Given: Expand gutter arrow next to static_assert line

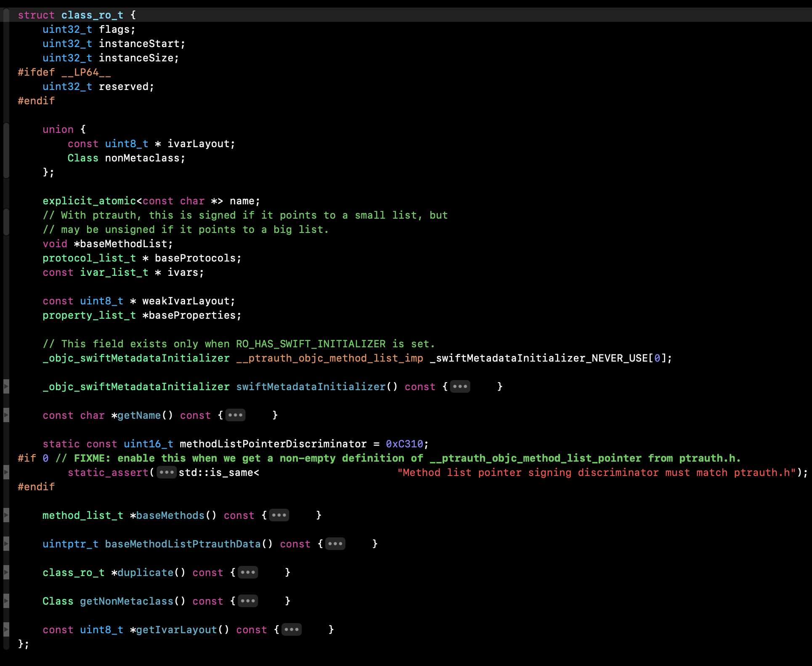Looking at the screenshot, I should [6, 472].
